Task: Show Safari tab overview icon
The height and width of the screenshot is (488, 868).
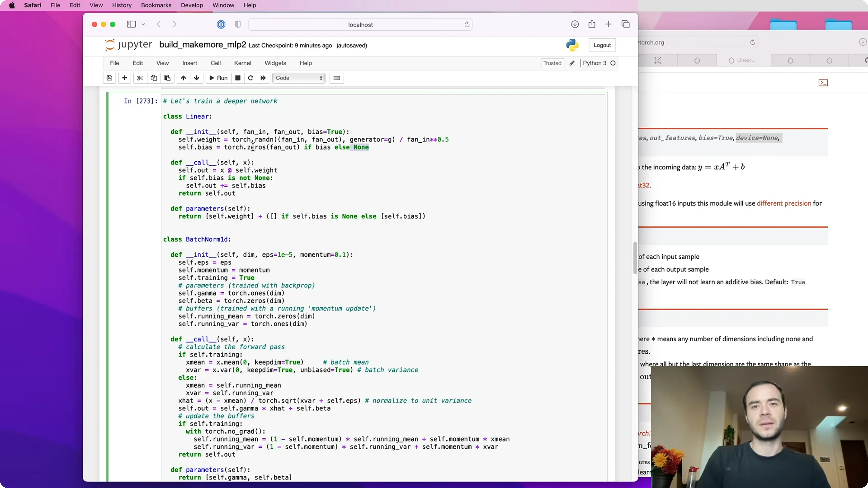Action: (x=625, y=24)
